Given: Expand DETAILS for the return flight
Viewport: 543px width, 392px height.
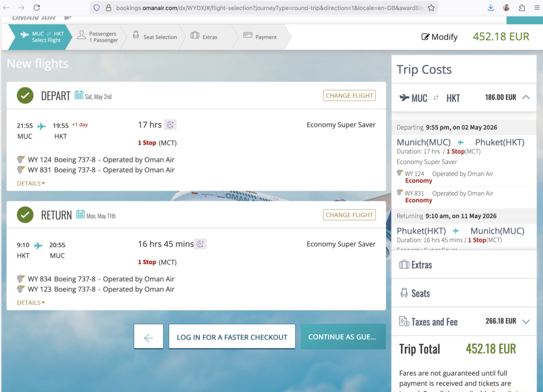Looking at the screenshot, I should tap(31, 303).
